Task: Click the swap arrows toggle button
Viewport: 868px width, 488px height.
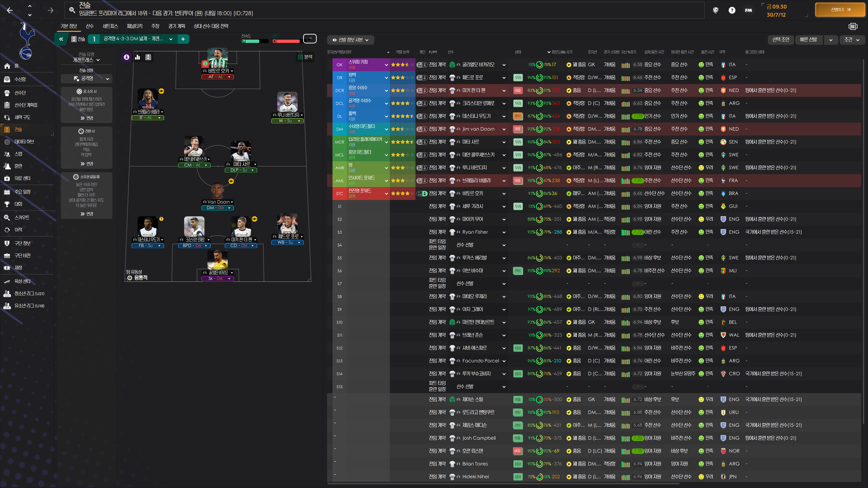Action: (310, 39)
